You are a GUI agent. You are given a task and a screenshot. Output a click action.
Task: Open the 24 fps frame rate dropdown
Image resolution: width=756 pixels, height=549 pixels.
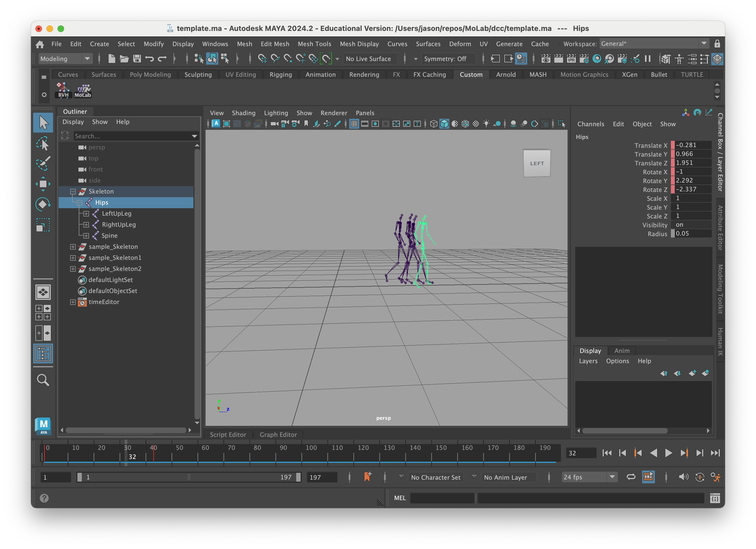589,477
